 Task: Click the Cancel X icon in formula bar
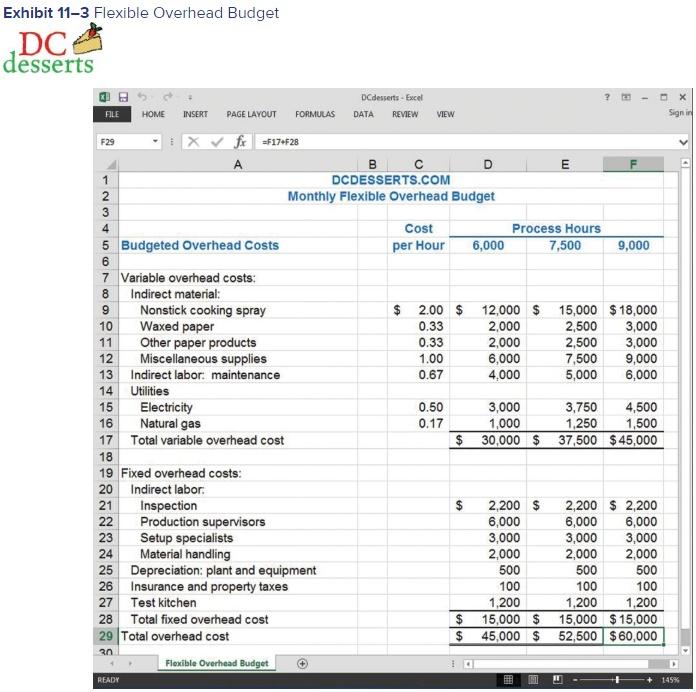point(193,142)
